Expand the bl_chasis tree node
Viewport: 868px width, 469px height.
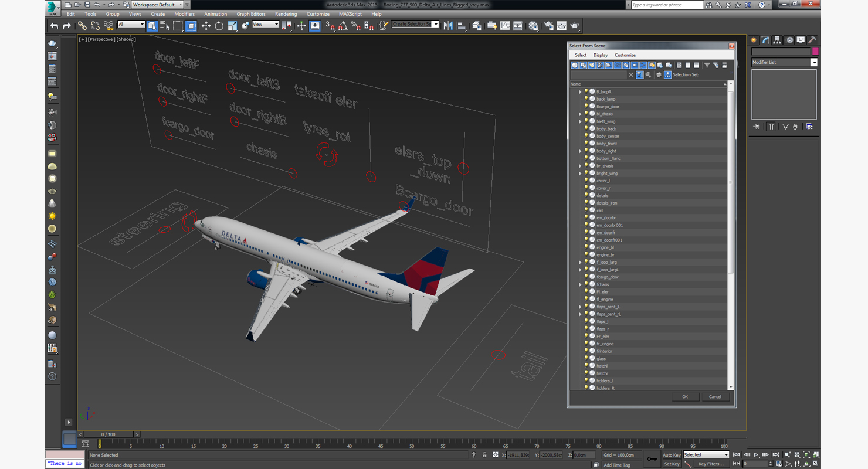(x=580, y=114)
